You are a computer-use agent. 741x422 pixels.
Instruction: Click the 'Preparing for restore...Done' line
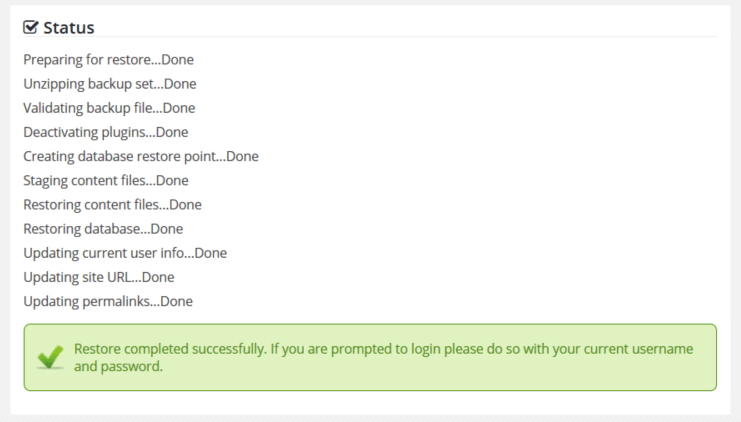108,60
